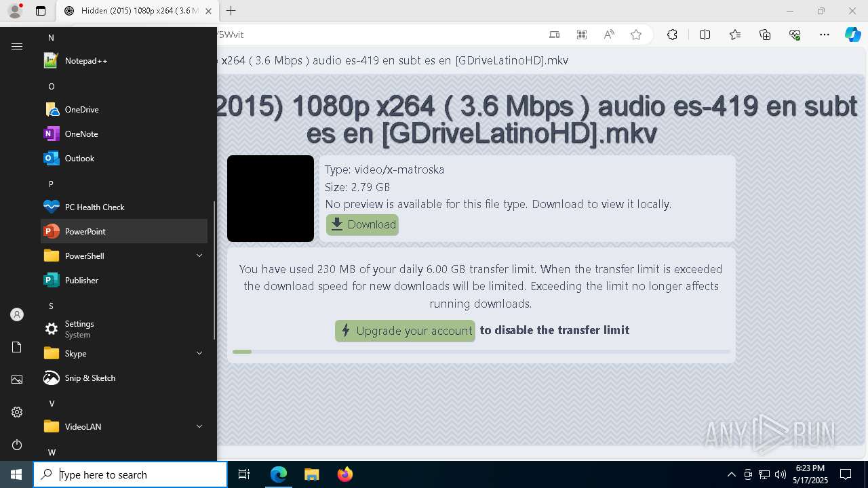Launch Snip & Sketch app

click(x=124, y=378)
